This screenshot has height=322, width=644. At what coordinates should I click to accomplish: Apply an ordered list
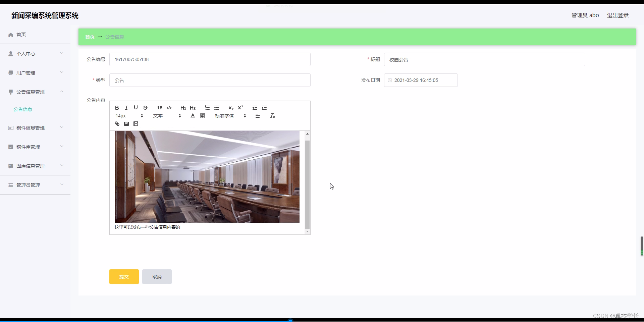click(x=207, y=108)
